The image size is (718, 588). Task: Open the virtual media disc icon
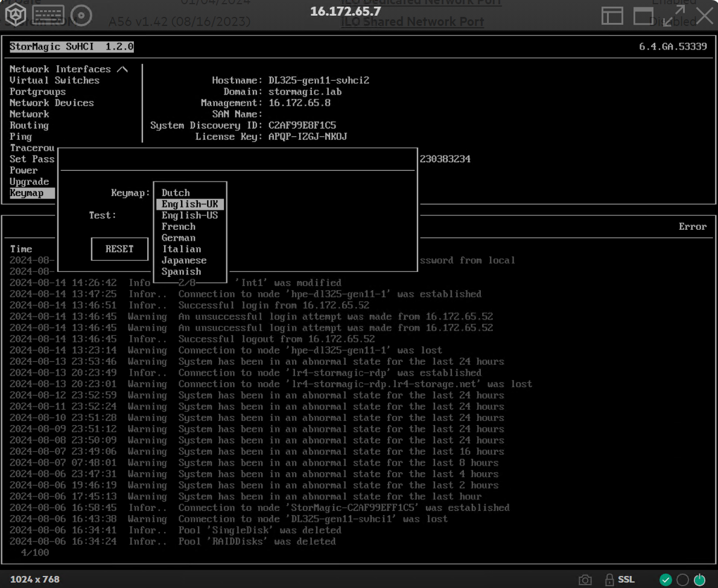pos(81,16)
